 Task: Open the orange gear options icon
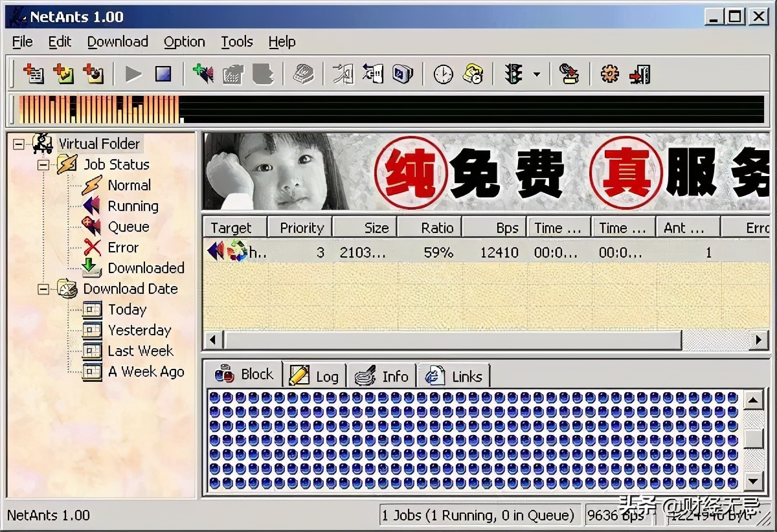point(609,74)
